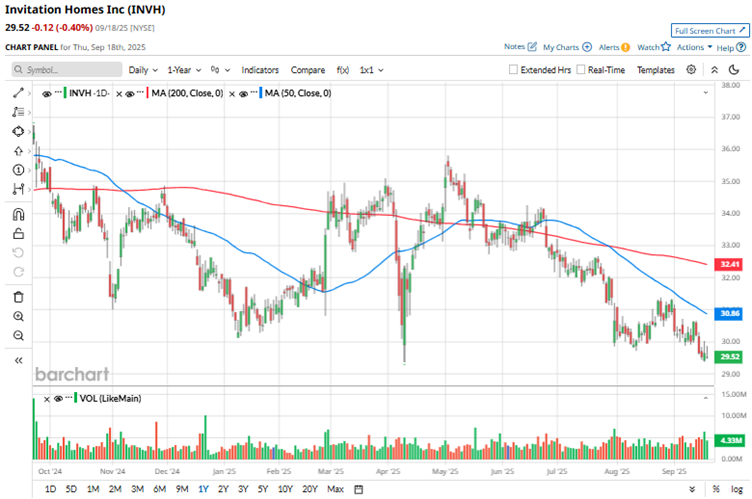Click the 29.52 last price label
Viewport: 752px width, 499px height.
click(x=729, y=356)
